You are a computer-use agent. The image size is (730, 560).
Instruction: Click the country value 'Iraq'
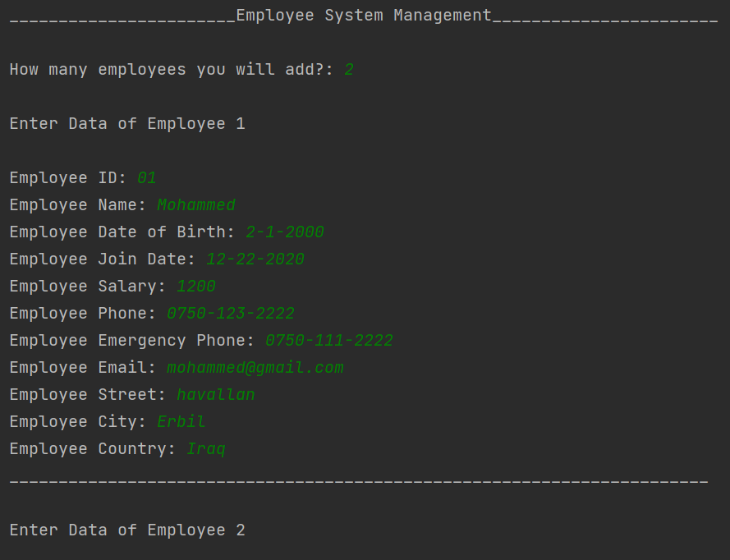coord(206,449)
